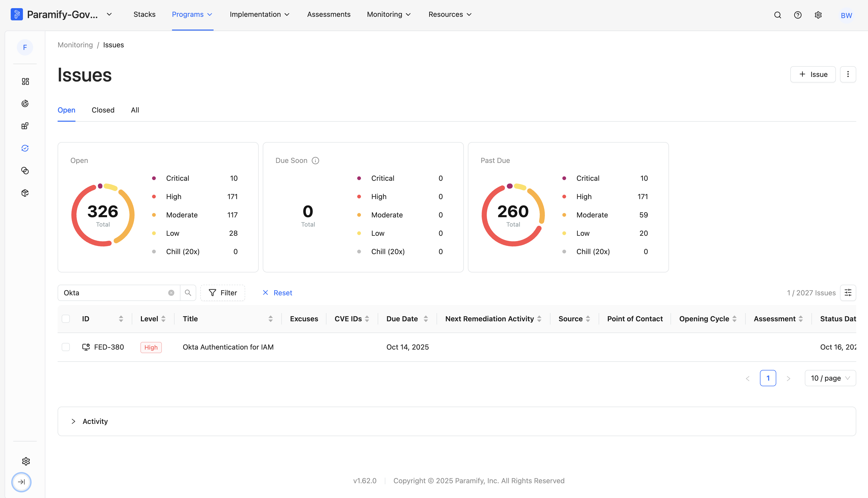868x498 pixels.
Task: Select the FED-380 row checkbox
Action: [66, 347]
